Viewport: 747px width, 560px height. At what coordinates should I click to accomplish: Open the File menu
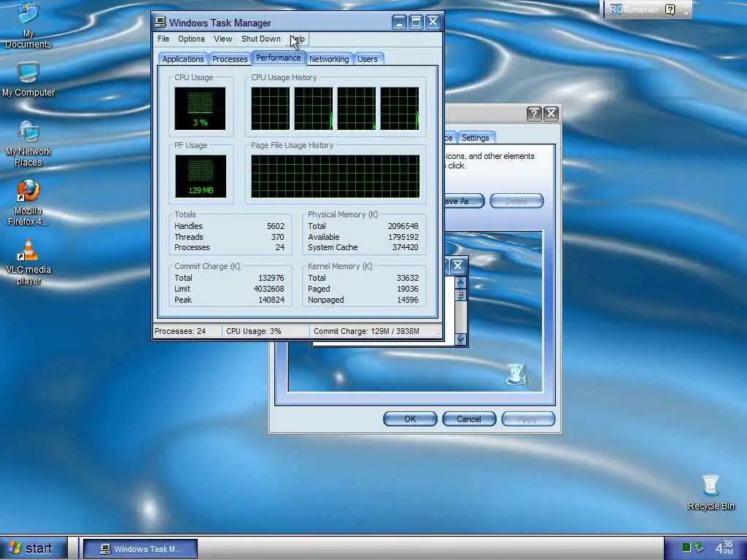coord(163,39)
